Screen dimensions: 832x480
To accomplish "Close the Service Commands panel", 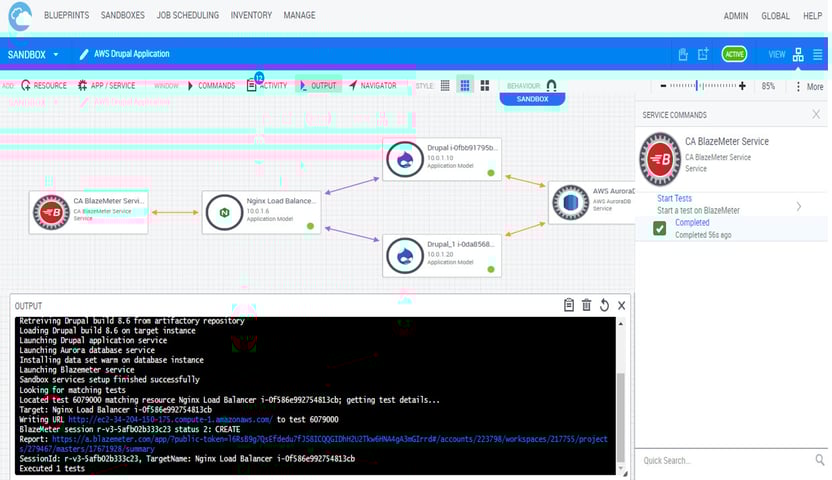I will point(816,114).
